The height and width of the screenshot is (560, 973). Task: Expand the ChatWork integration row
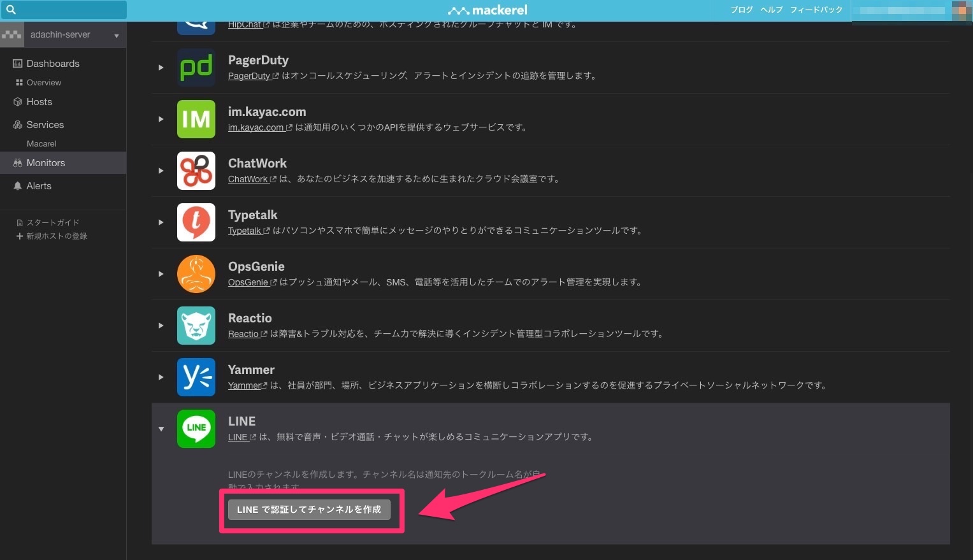coord(161,171)
